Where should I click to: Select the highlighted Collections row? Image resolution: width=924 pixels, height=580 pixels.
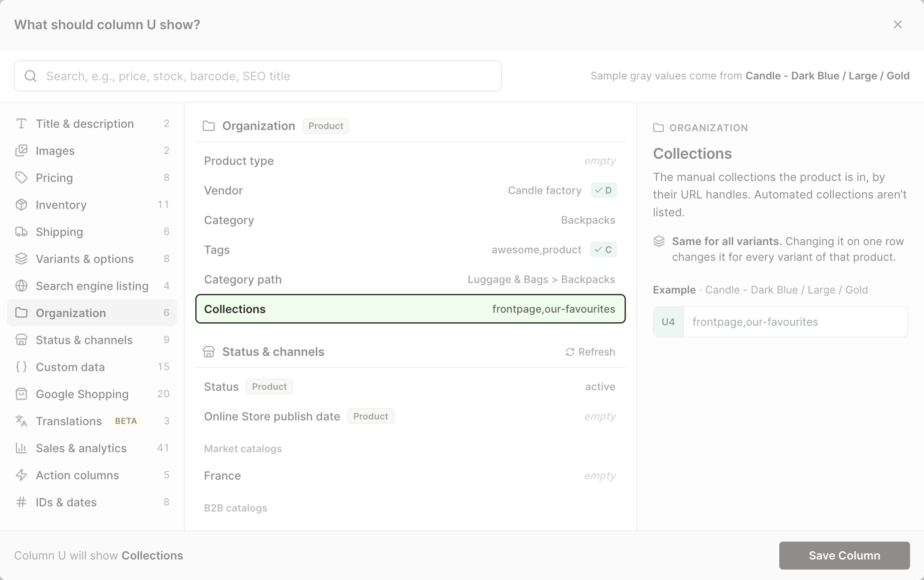[410, 309]
